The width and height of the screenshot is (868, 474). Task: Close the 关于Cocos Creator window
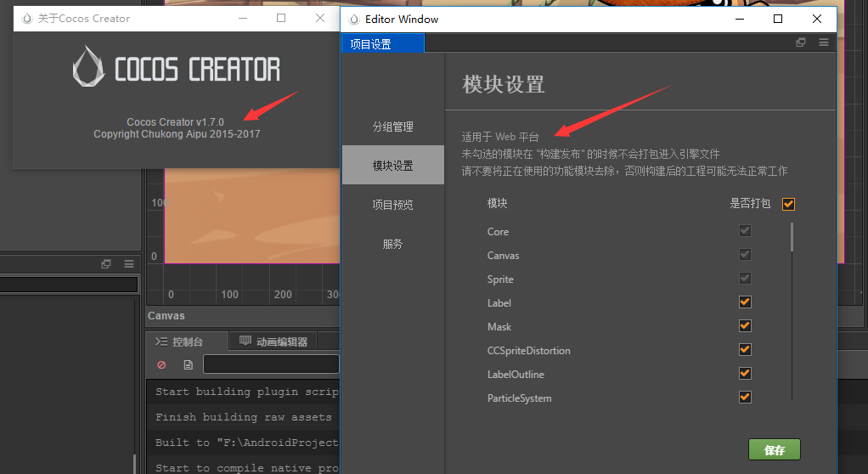(320, 19)
